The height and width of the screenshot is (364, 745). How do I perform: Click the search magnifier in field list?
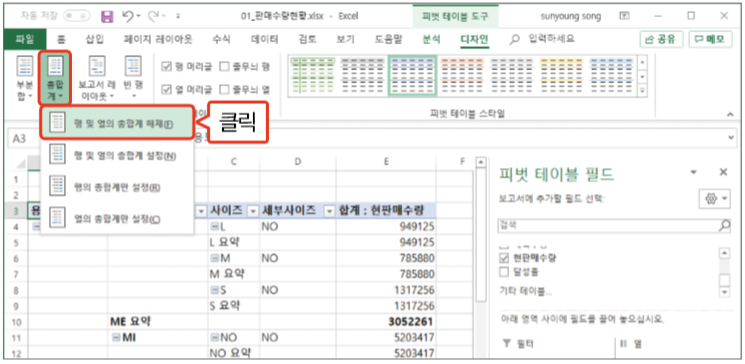724,225
